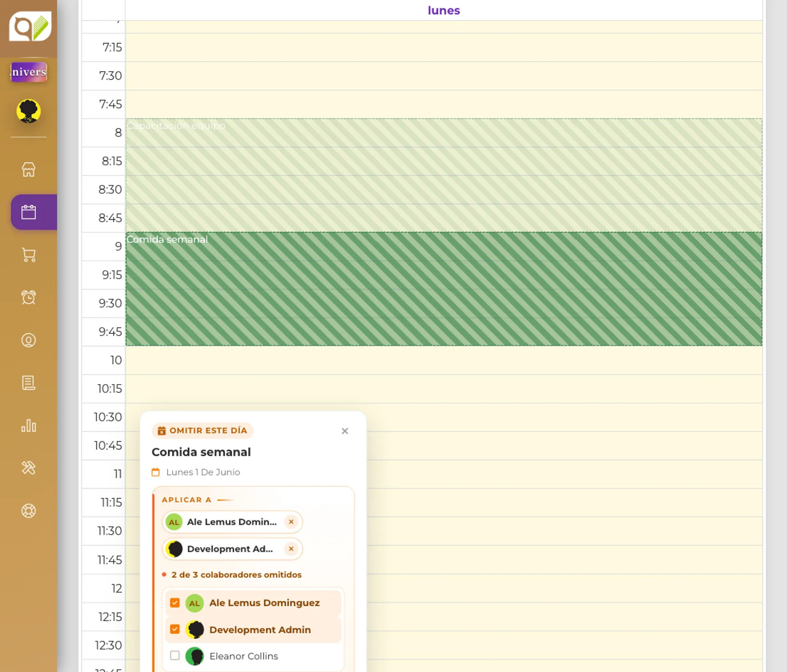Screen dimensions: 787x672
Task: Click the Aplicar A section label
Action: tap(187, 500)
